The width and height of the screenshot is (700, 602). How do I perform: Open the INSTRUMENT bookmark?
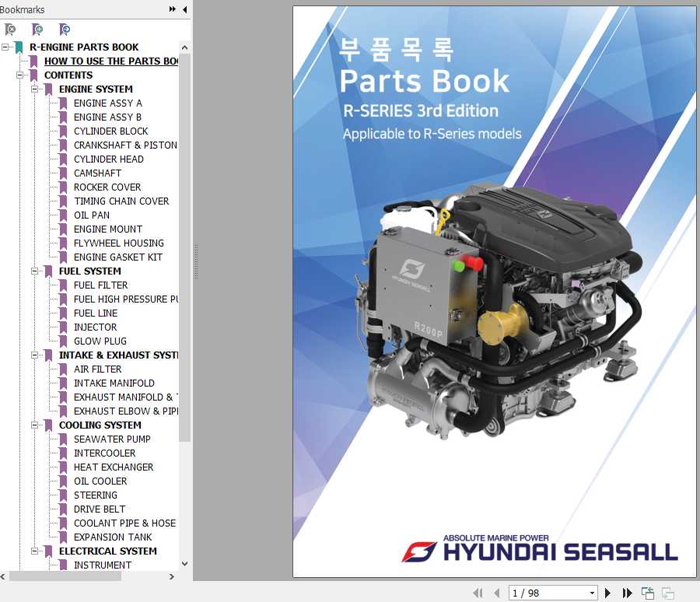point(103,565)
